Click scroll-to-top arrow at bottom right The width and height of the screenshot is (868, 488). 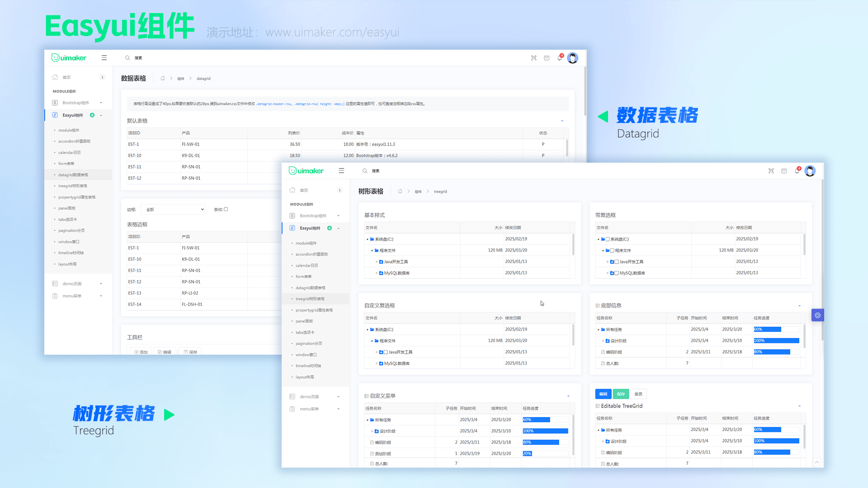click(817, 462)
